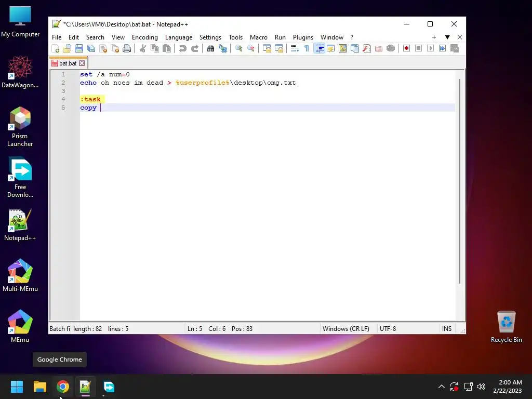This screenshot has height=399, width=532.
Task: Click the ':task' label on line 4
Action: pyautogui.click(x=90, y=99)
